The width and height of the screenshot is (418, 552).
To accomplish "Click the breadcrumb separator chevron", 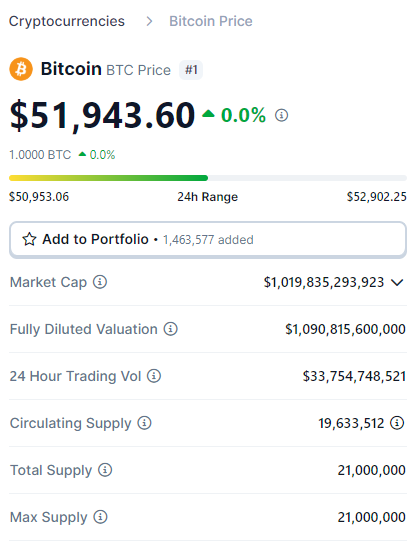I will pyautogui.click(x=149, y=21).
